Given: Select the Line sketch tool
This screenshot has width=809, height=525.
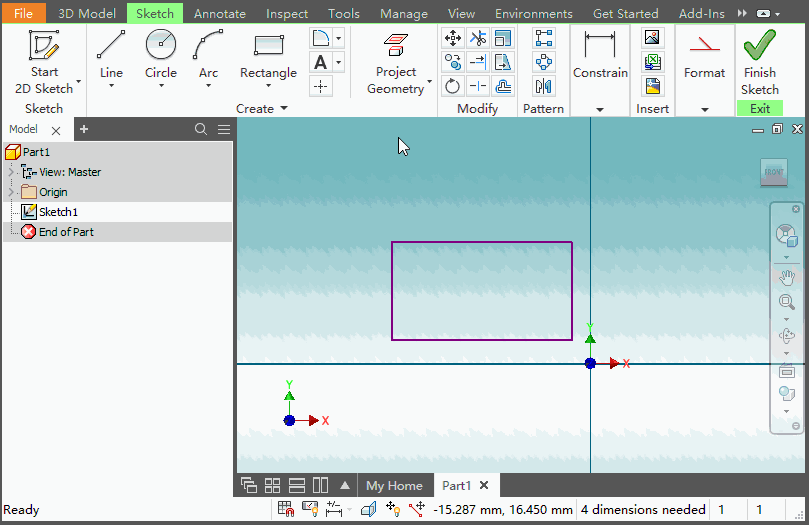Looking at the screenshot, I should [x=111, y=54].
